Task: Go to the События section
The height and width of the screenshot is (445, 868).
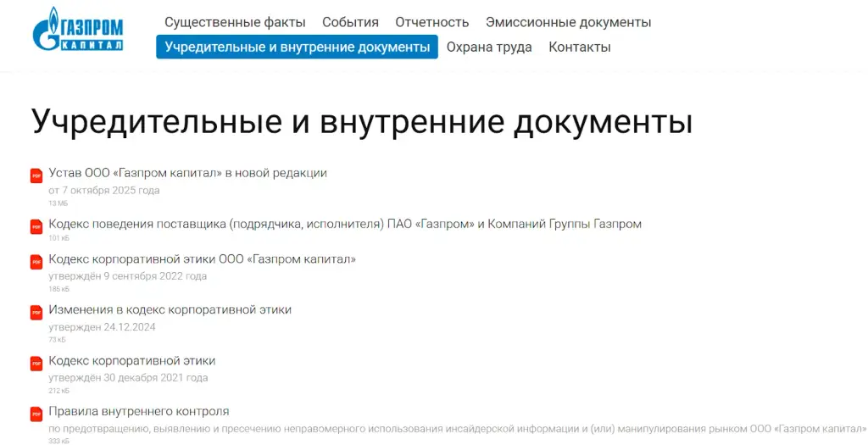Action: point(350,23)
